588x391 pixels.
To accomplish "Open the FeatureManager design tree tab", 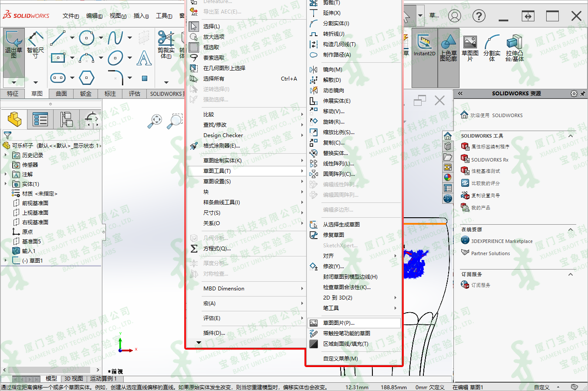I will [x=14, y=119].
